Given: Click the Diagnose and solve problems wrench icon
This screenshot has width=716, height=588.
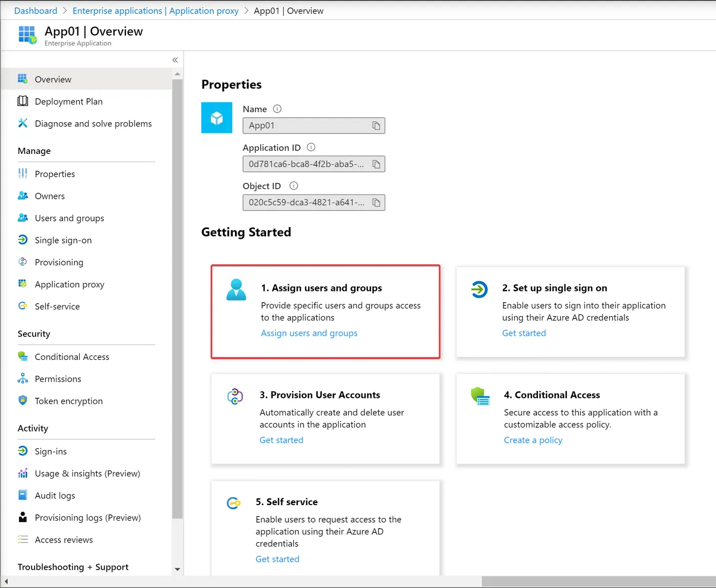Looking at the screenshot, I should click(x=23, y=123).
